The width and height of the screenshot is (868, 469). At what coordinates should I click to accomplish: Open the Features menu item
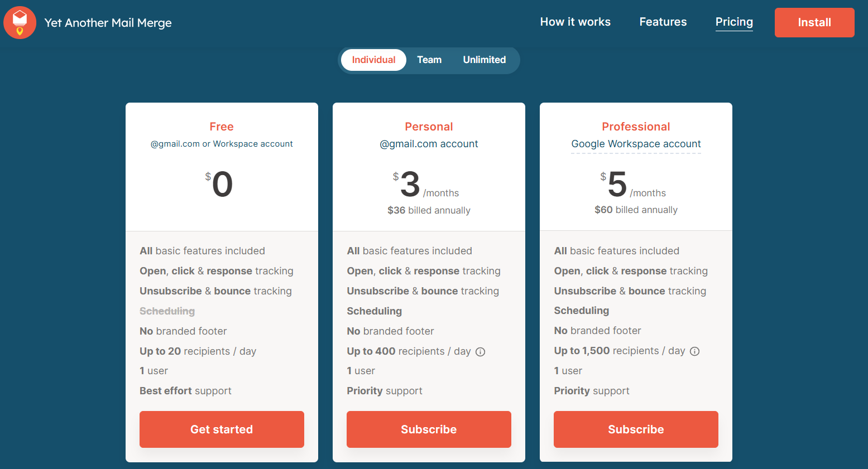(x=663, y=22)
